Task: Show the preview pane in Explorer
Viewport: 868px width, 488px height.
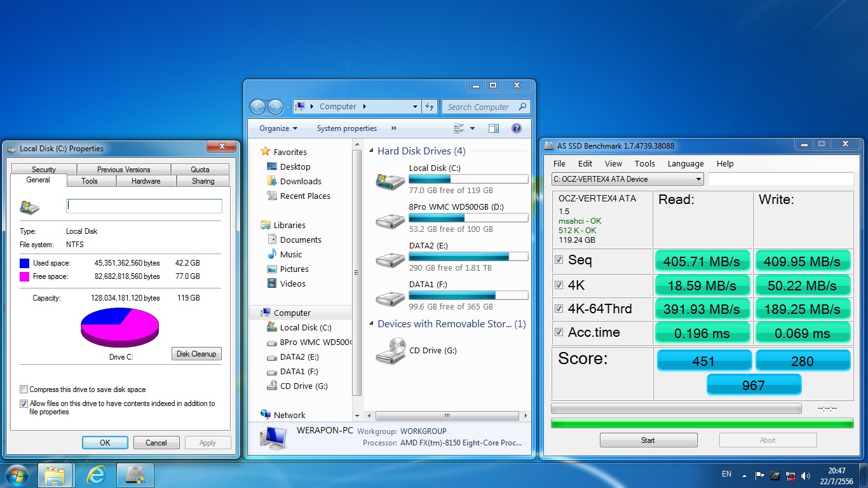Action: click(x=494, y=128)
